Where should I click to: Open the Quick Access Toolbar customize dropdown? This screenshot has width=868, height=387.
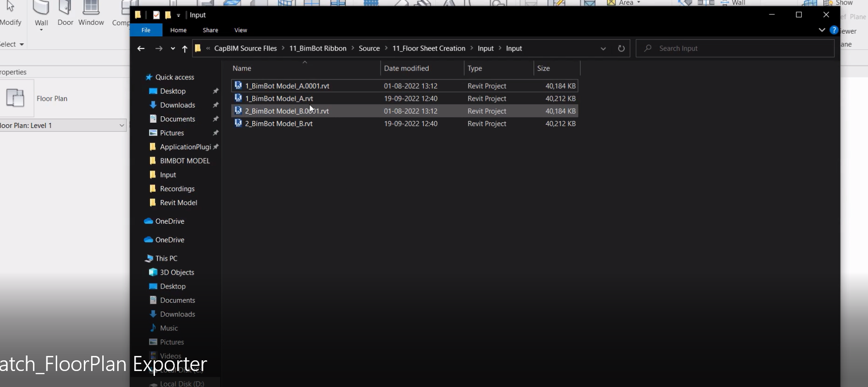coord(178,16)
